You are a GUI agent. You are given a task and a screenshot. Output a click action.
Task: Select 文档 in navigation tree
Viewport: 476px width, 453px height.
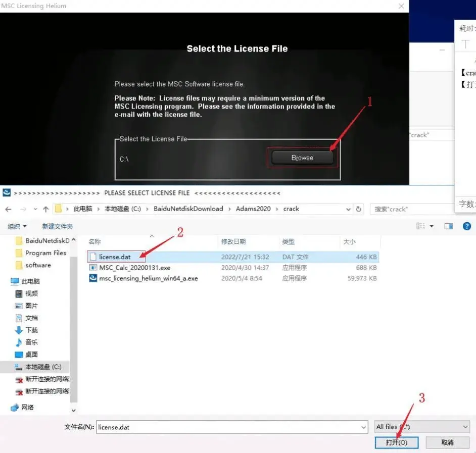pyautogui.click(x=26, y=318)
